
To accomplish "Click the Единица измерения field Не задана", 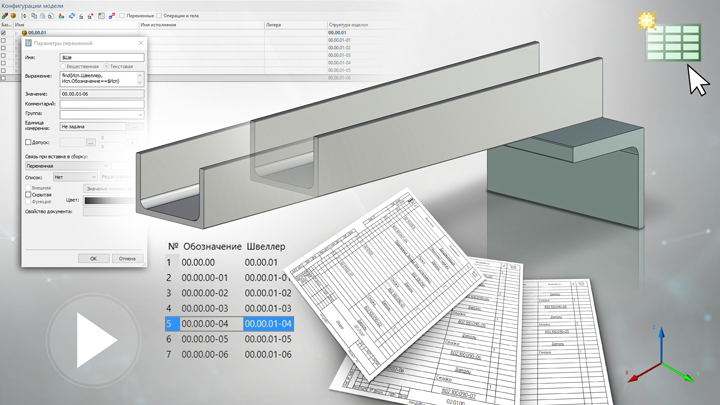I will pyautogui.click(x=93, y=126).
